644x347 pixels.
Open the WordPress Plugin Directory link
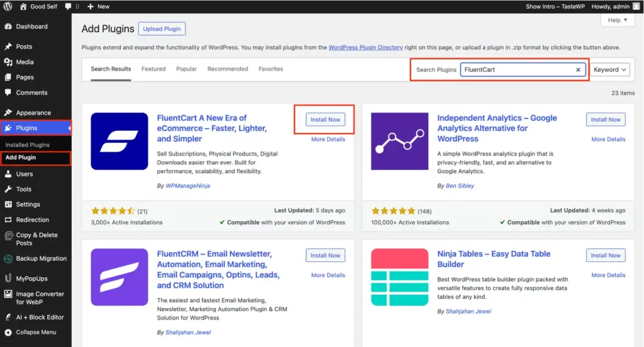(x=365, y=47)
